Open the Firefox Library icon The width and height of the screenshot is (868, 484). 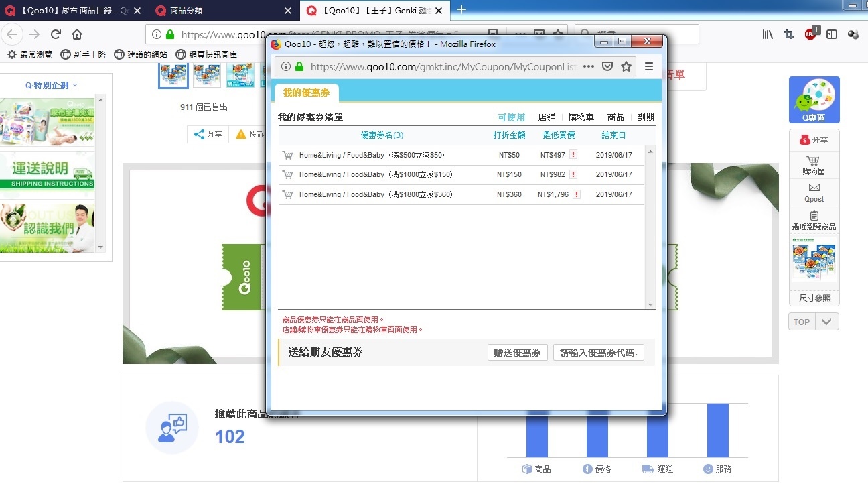768,34
